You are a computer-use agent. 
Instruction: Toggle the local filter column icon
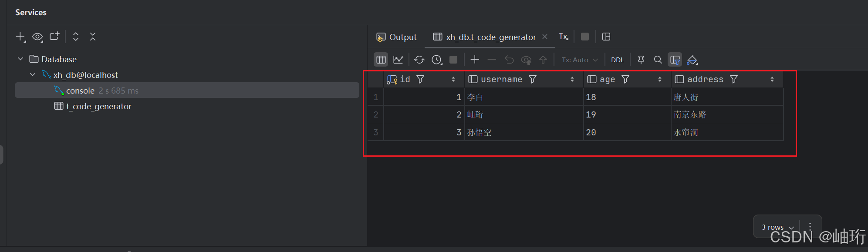pyautogui.click(x=675, y=60)
